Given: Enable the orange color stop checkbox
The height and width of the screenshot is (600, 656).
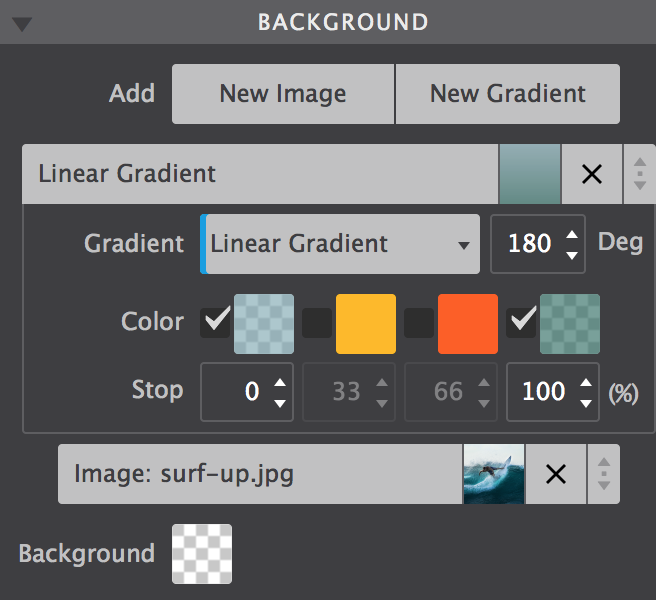Looking at the screenshot, I should click(420, 323).
